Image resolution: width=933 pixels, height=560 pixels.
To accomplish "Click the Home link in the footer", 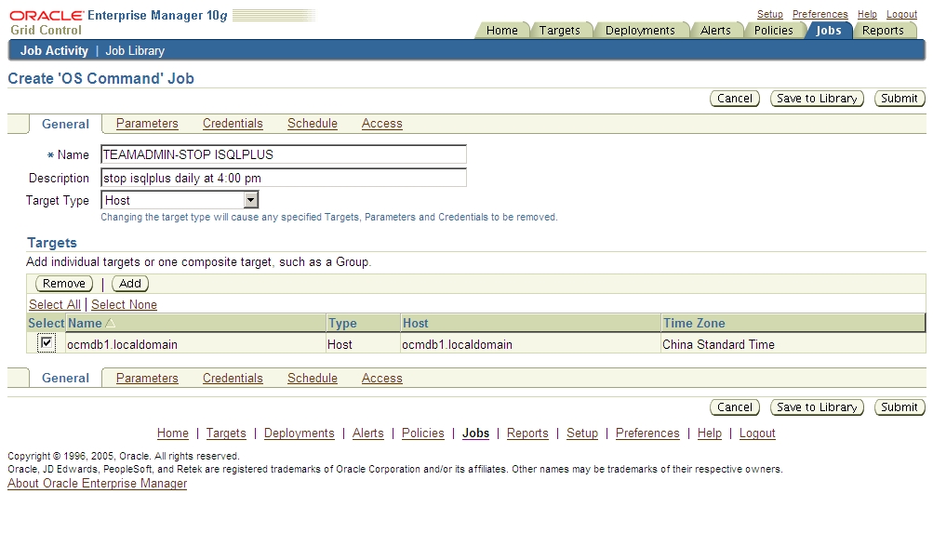I will click(173, 433).
